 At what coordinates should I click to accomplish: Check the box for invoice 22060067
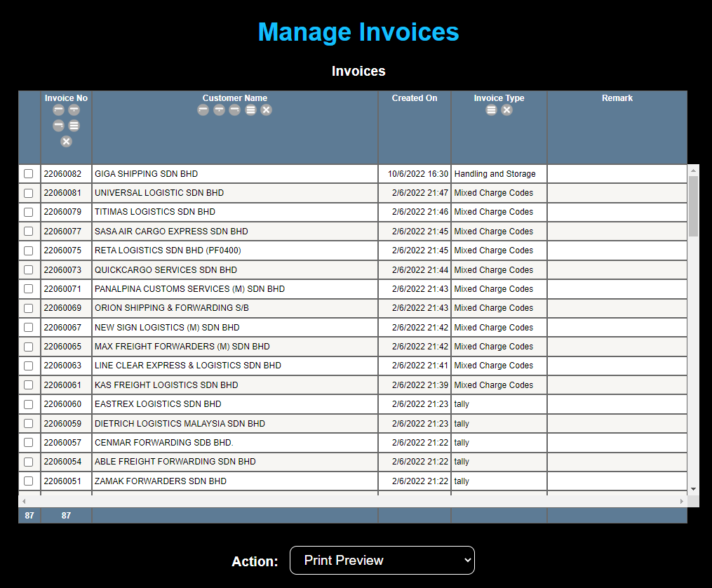[29, 328]
